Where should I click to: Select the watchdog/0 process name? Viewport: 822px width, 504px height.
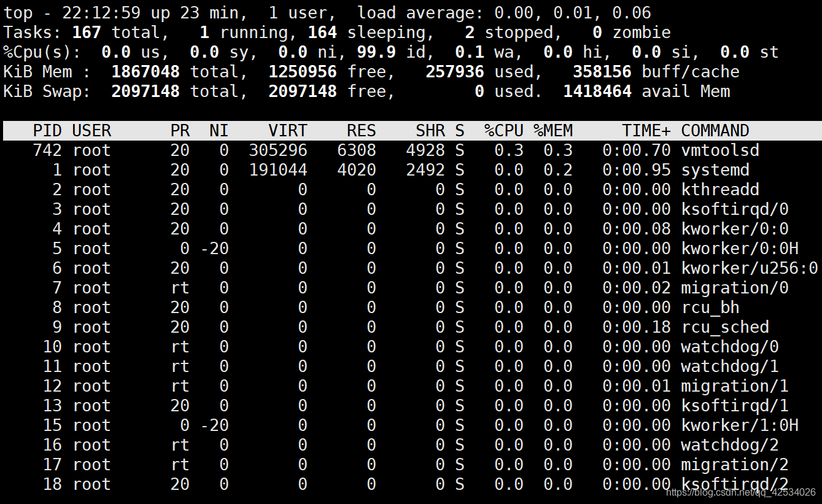pyautogui.click(x=730, y=347)
